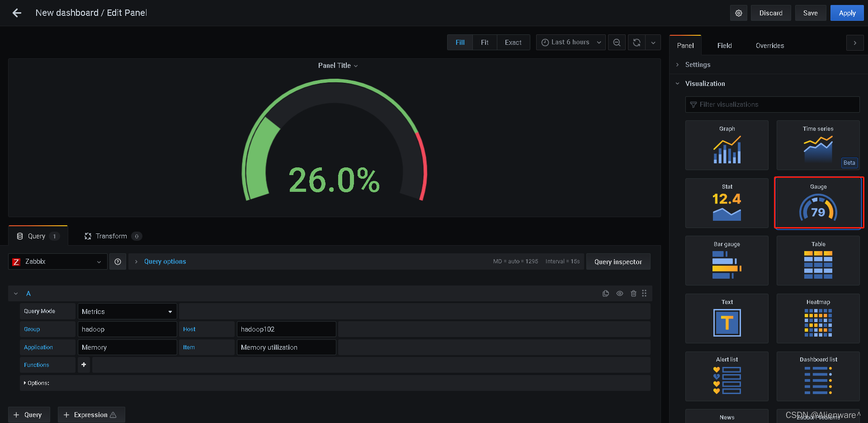Open the Transform tab
Viewport: 868px width, 423px height.
[x=113, y=236]
